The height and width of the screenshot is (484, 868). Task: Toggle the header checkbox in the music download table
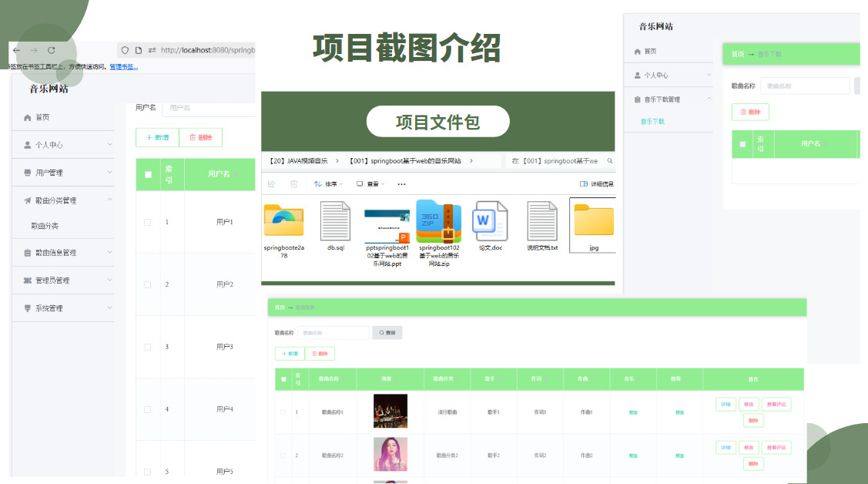click(x=742, y=144)
